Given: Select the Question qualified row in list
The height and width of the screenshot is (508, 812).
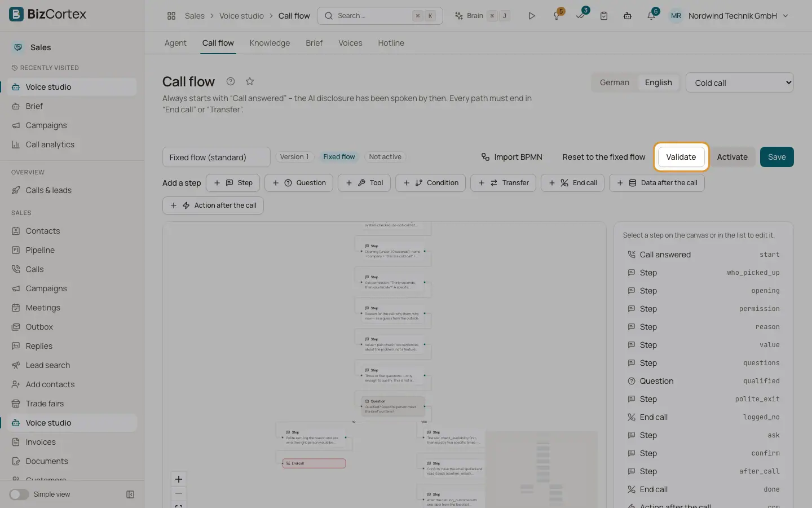Looking at the screenshot, I should pos(704,381).
